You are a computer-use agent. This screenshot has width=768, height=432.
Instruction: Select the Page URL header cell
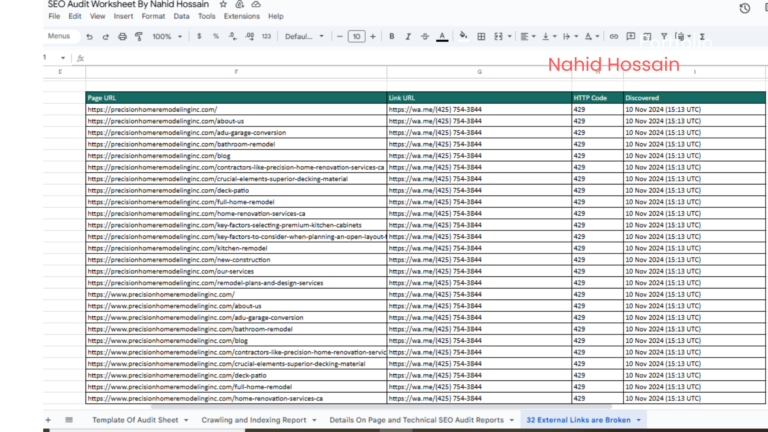tap(236, 97)
